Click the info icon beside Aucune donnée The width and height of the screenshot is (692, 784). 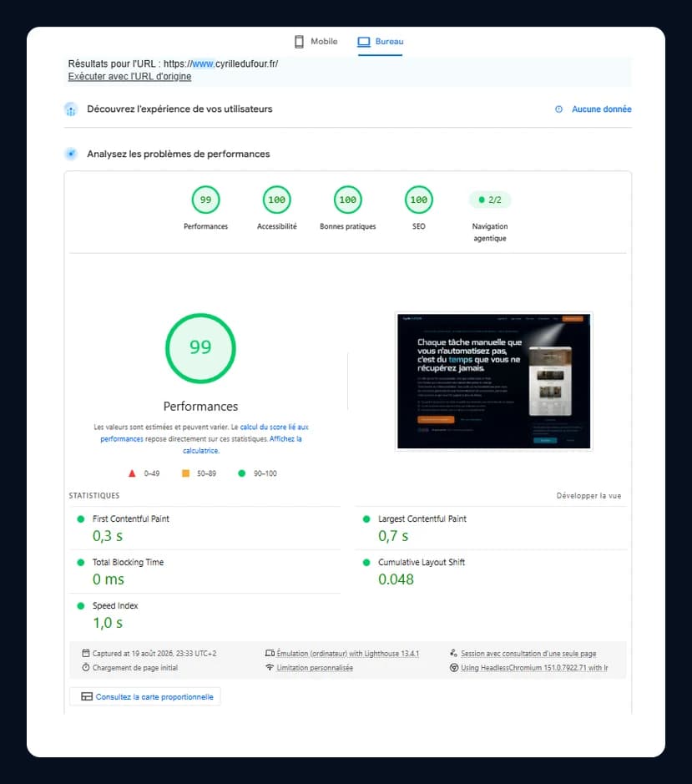tap(558, 109)
